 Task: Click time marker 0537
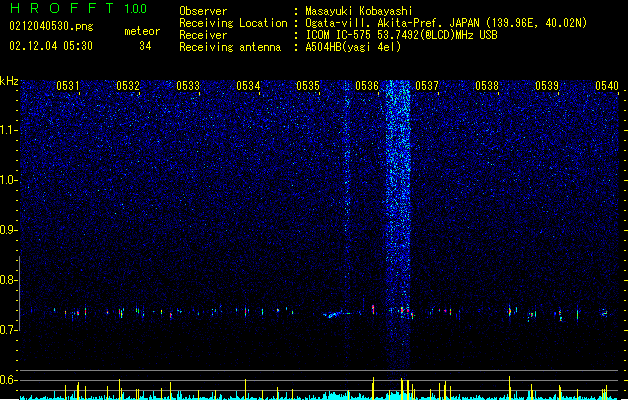pyautogui.click(x=427, y=86)
